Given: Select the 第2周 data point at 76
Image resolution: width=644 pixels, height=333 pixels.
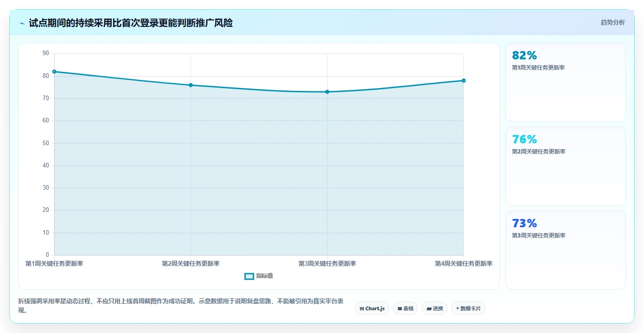Looking at the screenshot, I should pyautogui.click(x=190, y=85).
